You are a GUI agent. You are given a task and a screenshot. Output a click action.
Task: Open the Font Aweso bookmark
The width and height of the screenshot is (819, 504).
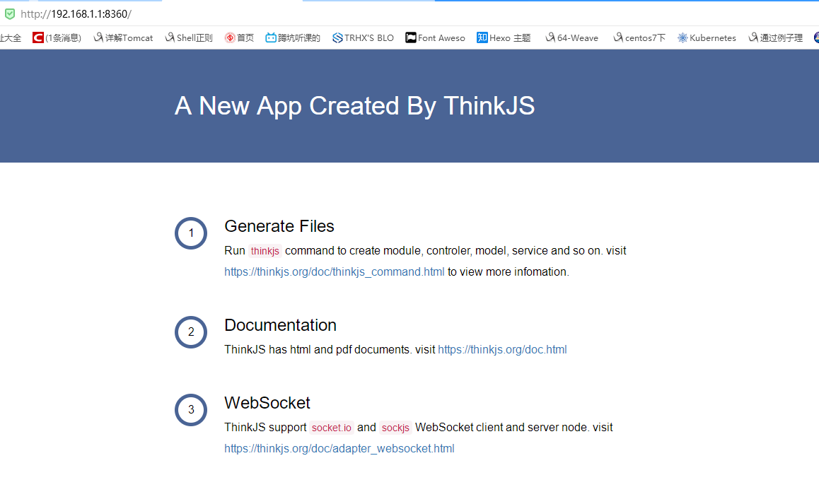435,38
